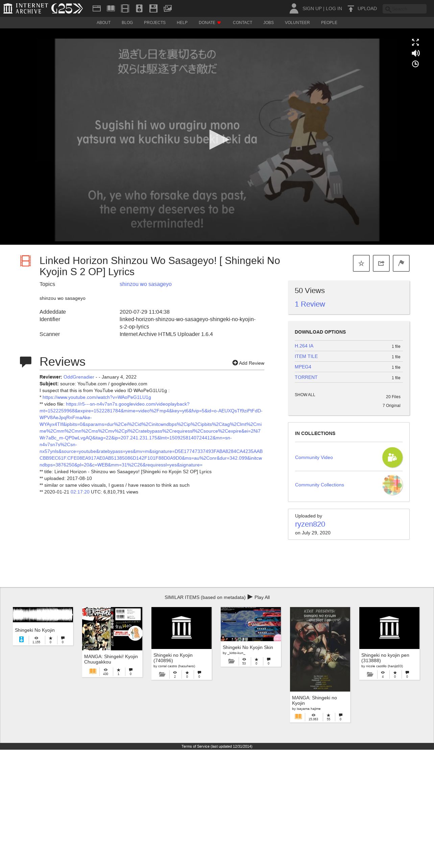Screen dimensions: 434x868
Task: Click the clock playback speed icon
Action: [415, 64]
